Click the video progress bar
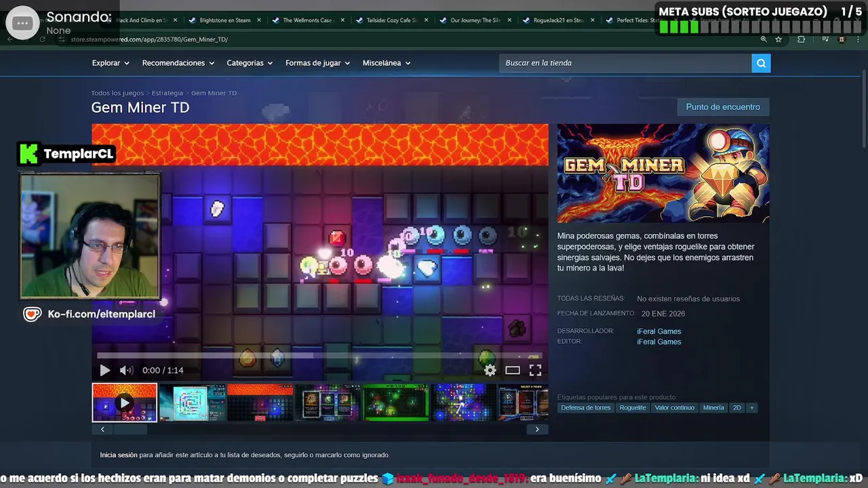Viewport: 868px width, 488px height. pos(319,355)
